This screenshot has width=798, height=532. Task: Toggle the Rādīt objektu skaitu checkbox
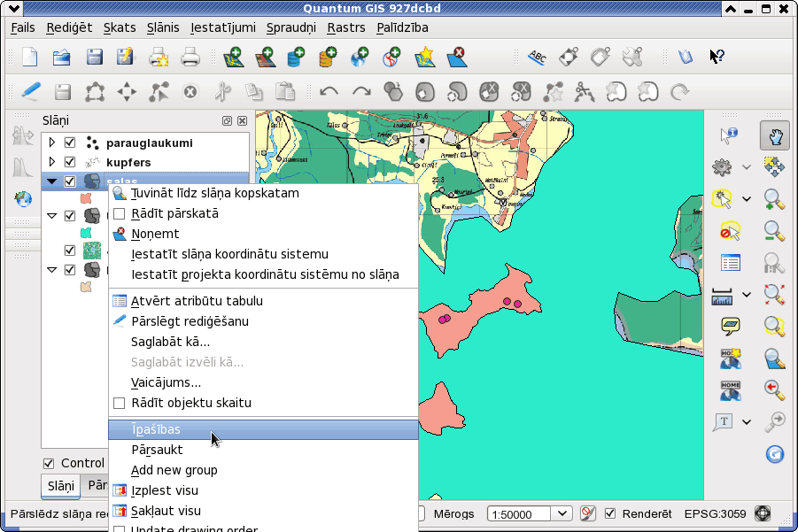coord(119,403)
